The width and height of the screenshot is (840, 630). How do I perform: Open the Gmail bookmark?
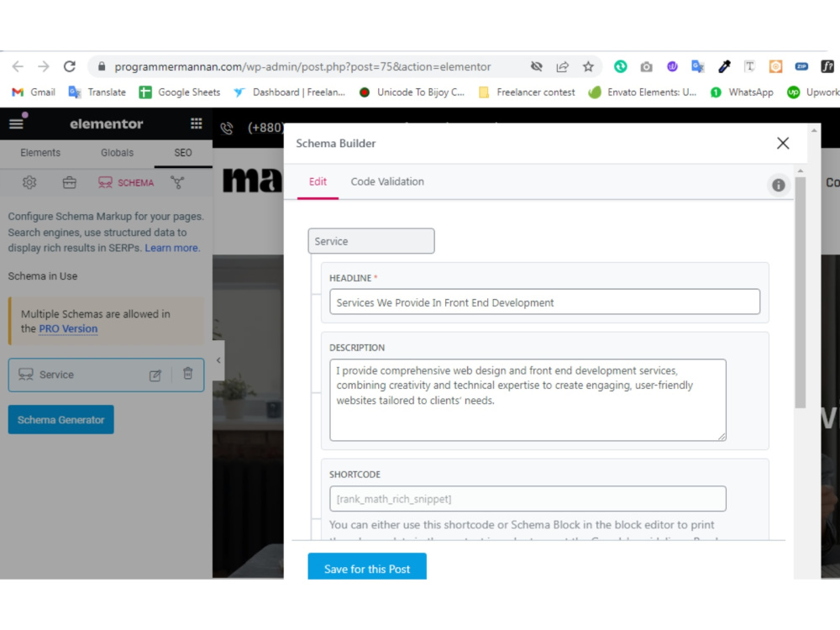point(34,92)
